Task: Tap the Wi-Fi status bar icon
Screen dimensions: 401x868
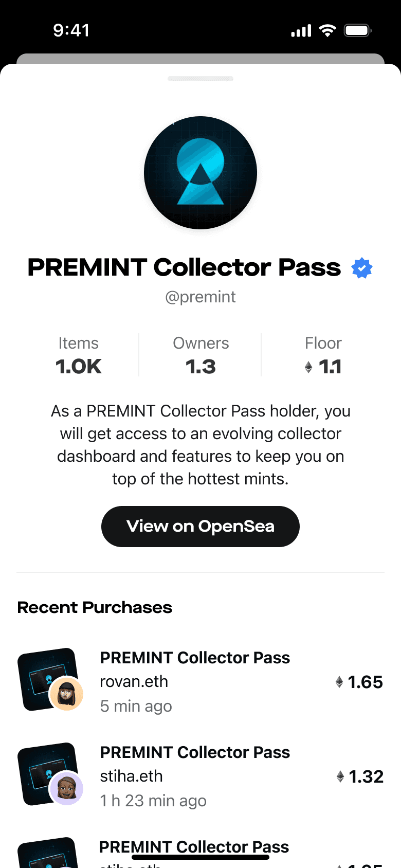Action: pyautogui.click(x=327, y=30)
